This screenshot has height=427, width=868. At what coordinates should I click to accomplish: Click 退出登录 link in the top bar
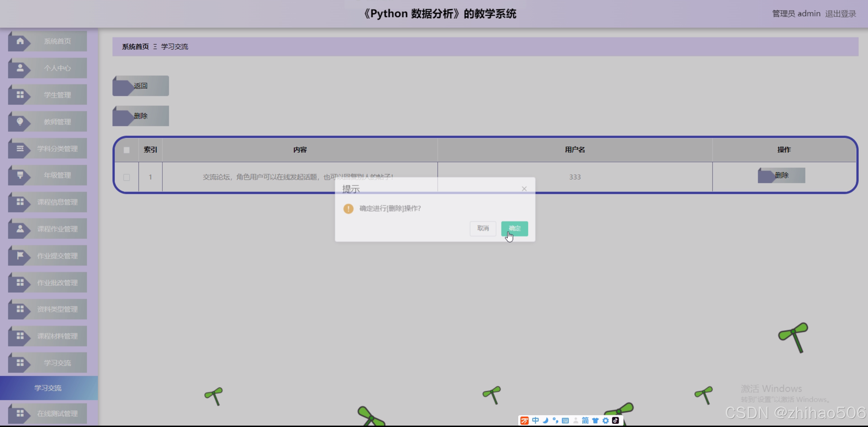coord(841,13)
